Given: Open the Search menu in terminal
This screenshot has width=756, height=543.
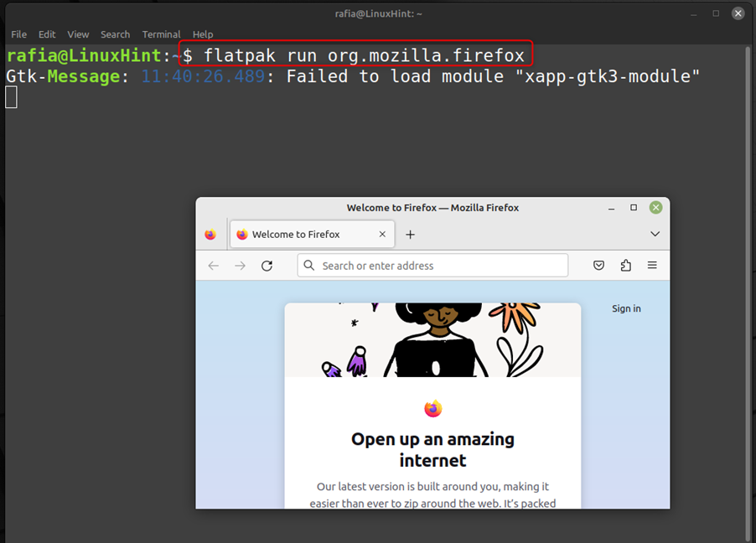Looking at the screenshot, I should pyautogui.click(x=115, y=34).
